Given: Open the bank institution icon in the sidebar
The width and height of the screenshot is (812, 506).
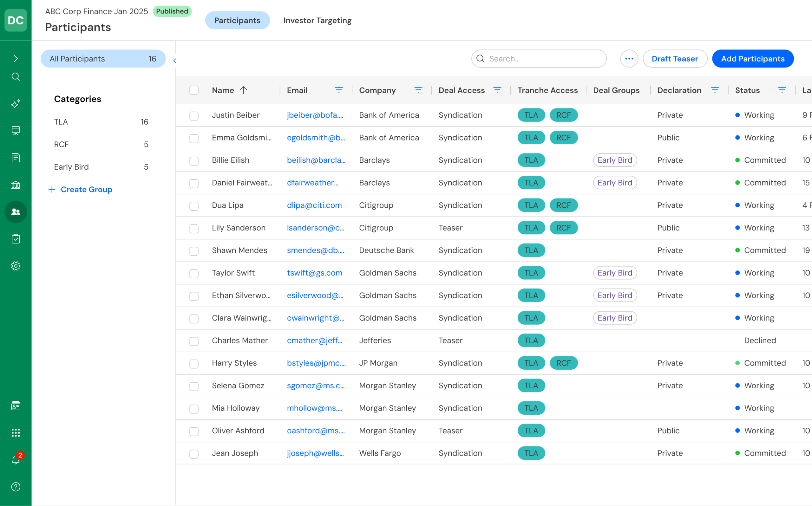Looking at the screenshot, I should [x=16, y=185].
